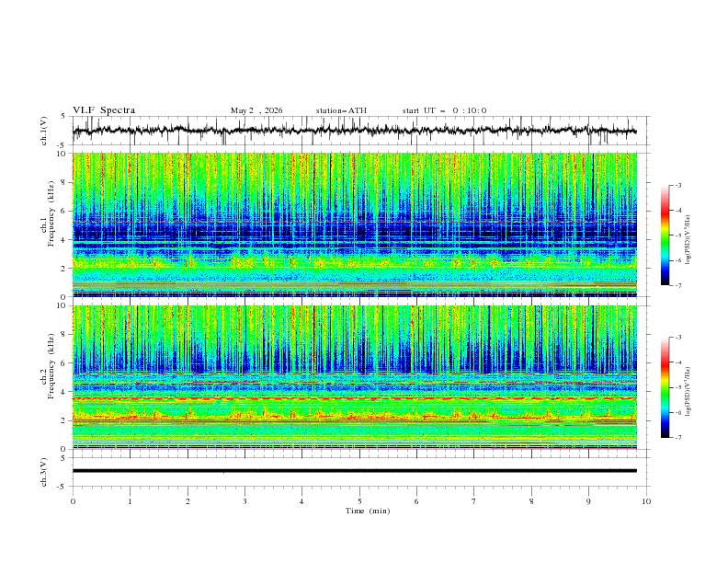Click the upper log(PSD) color bar
Screen dimensions: 728x563
pos(665,236)
